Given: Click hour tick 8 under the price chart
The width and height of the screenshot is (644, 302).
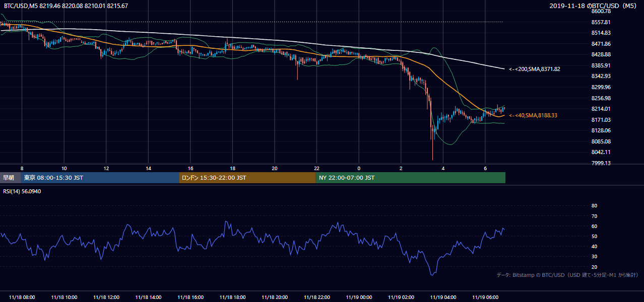Looking at the screenshot, I should pos(22,168).
